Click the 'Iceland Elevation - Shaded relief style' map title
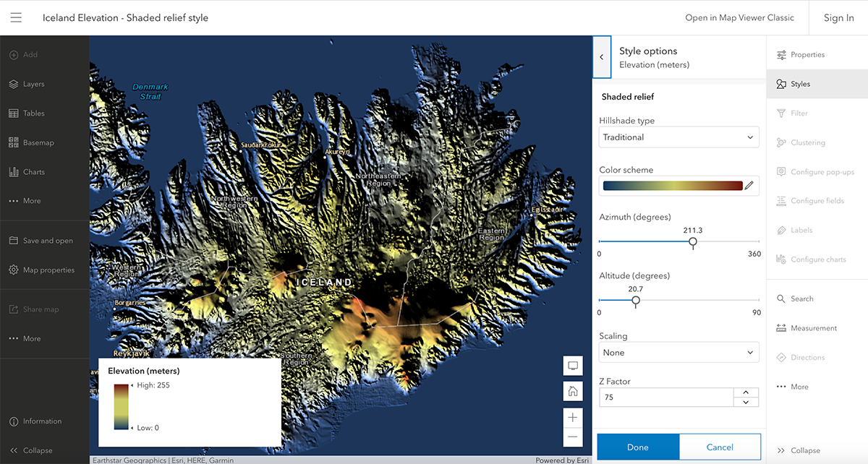This screenshot has width=868, height=464. (126, 17)
